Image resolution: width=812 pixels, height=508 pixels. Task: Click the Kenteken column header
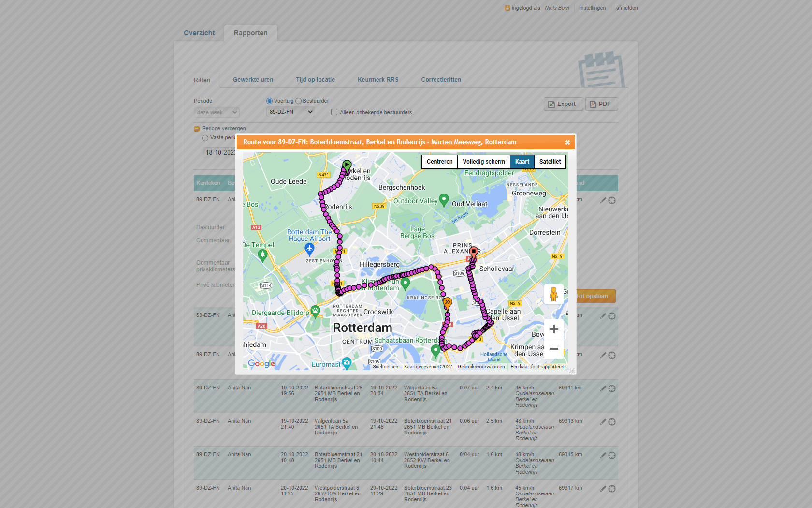[x=208, y=183]
